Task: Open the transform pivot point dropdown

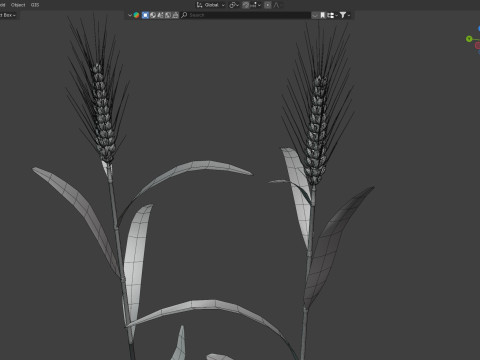Action: (234, 5)
